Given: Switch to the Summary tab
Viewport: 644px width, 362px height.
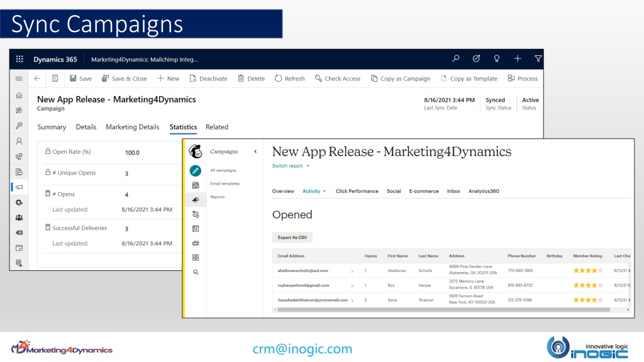Looking at the screenshot, I should tap(52, 127).
